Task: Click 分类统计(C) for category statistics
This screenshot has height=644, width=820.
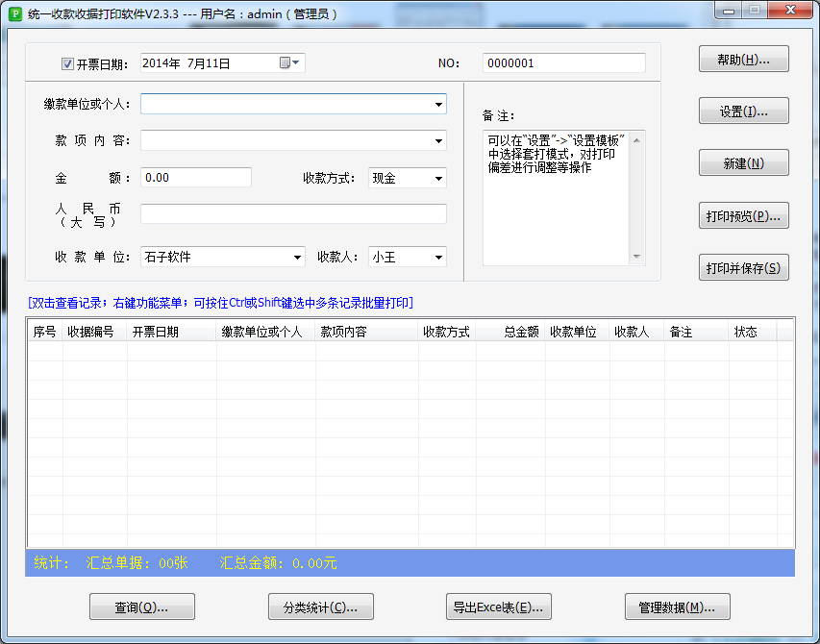Action: [x=320, y=607]
